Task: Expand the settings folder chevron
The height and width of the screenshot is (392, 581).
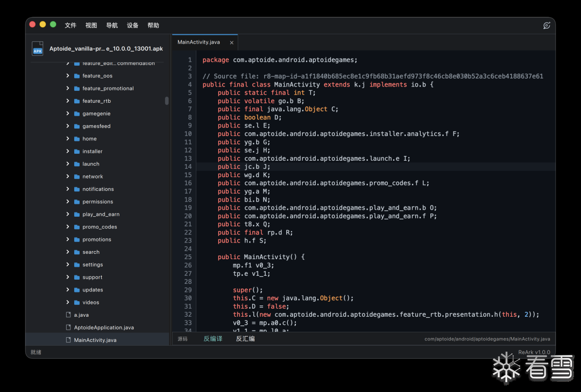Action: point(67,265)
